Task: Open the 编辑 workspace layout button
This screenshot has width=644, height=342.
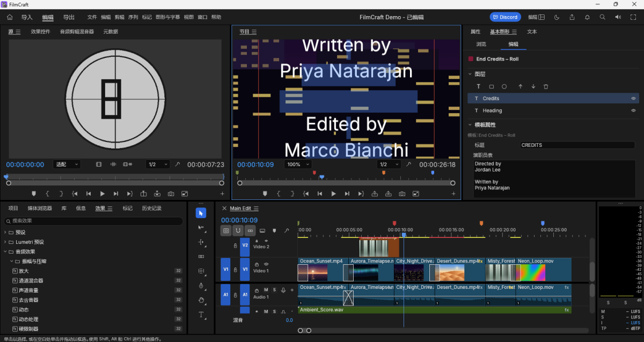Action: coord(537,17)
